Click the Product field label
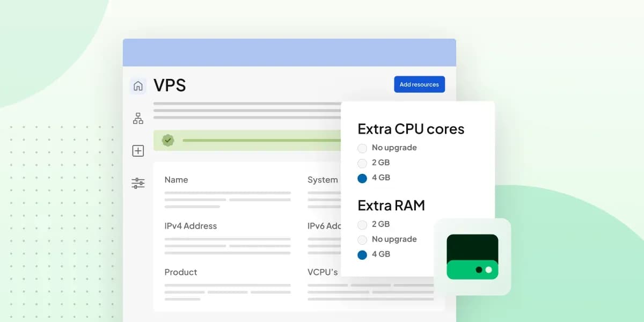This screenshot has width=644, height=322. [181, 272]
